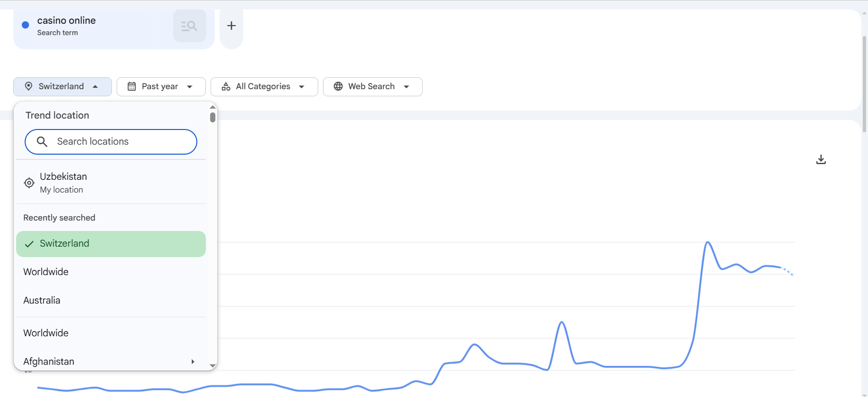Click the location list scrollbar down arrow
Image resolution: width=868 pixels, height=397 pixels.
coord(212,366)
